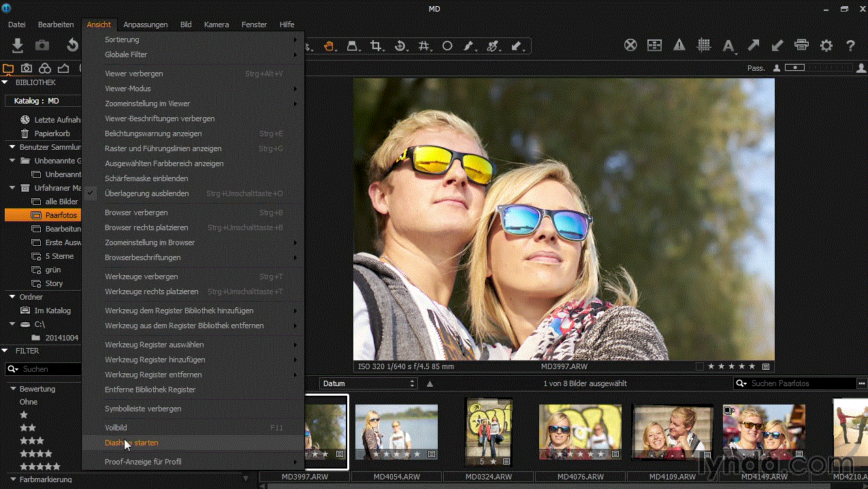This screenshot has width=868, height=489.
Task: Click Vollbild menu entry
Action: [193, 428]
